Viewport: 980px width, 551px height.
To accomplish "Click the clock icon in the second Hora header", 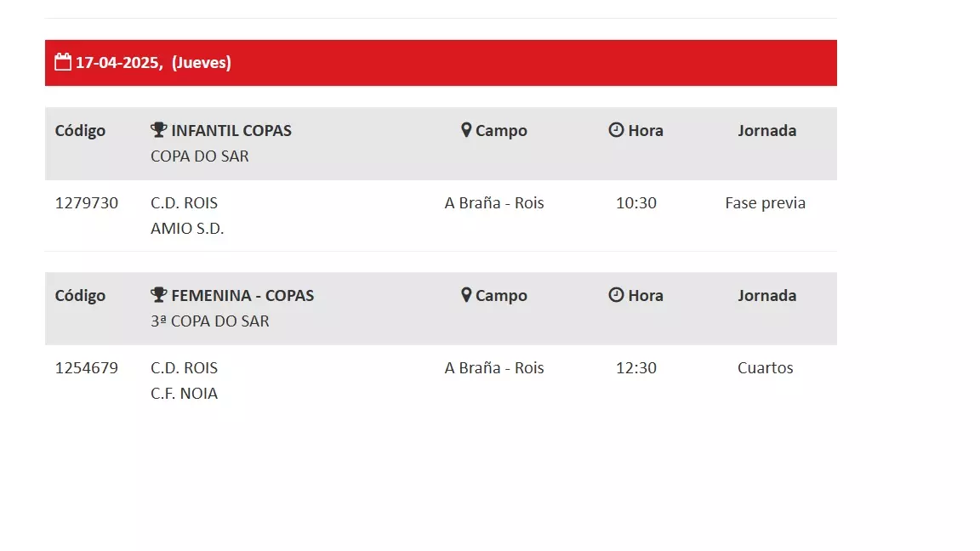I will [616, 294].
